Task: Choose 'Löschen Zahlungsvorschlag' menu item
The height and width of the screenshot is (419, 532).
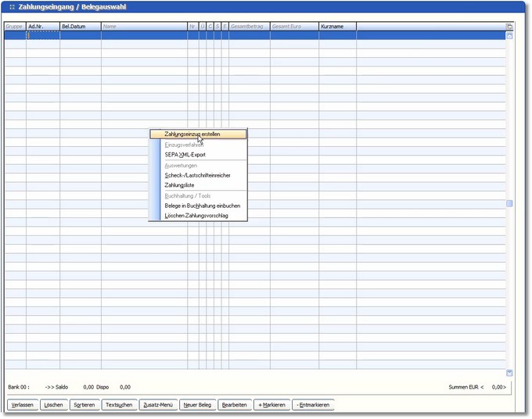Action: click(196, 215)
